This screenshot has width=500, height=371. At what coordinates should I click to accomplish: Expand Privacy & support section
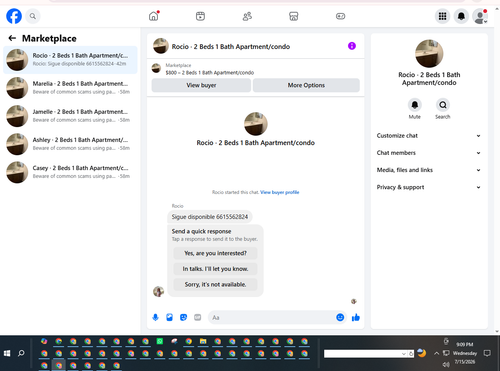(x=429, y=187)
